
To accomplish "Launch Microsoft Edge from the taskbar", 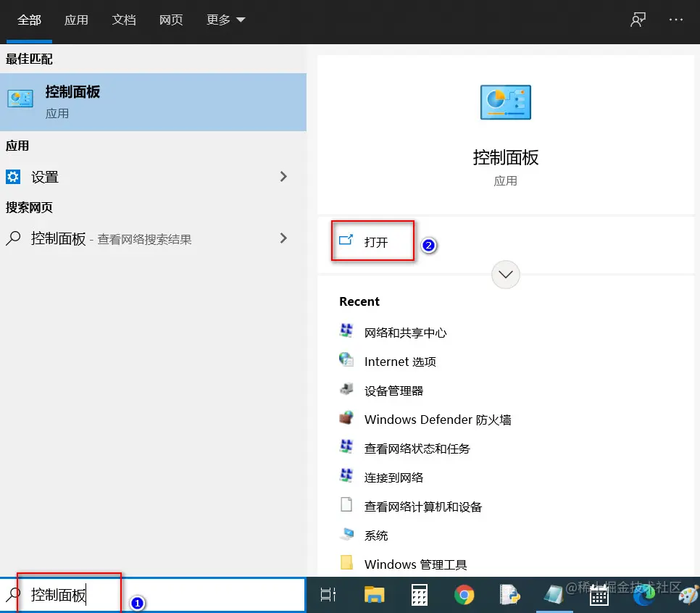I will 644,595.
